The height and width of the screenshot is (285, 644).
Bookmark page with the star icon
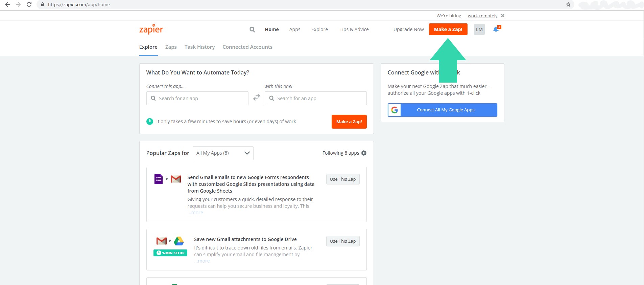pos(568,5)
